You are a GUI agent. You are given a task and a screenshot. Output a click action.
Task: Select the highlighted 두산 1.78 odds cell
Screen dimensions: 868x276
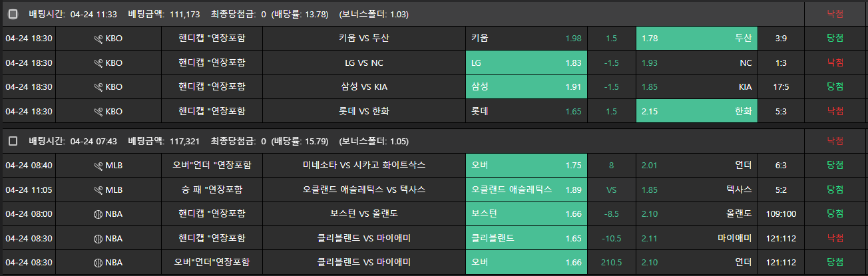pos(696,39)
